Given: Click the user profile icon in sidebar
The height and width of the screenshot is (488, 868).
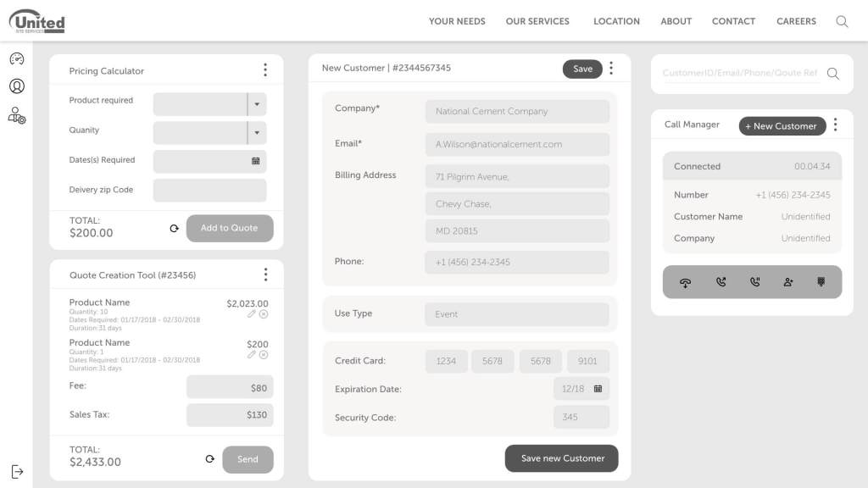Looking at the screenshot, I should 16,86.
